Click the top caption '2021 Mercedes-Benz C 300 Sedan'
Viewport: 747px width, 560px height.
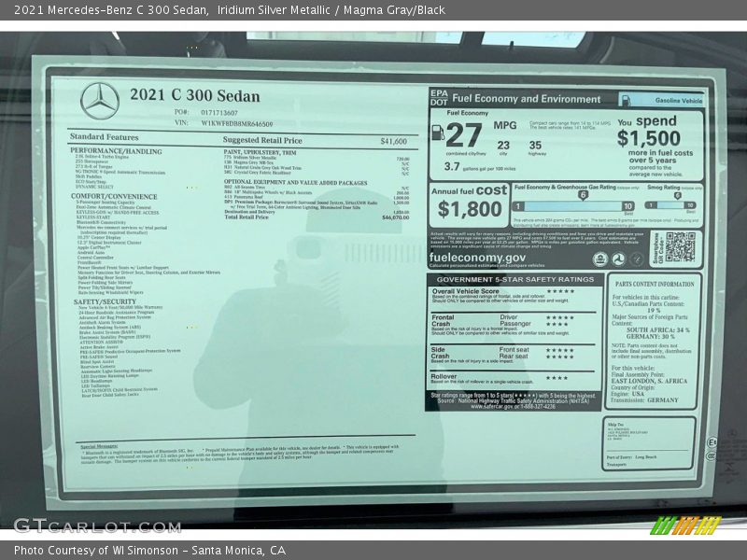(x=111, y=10)
